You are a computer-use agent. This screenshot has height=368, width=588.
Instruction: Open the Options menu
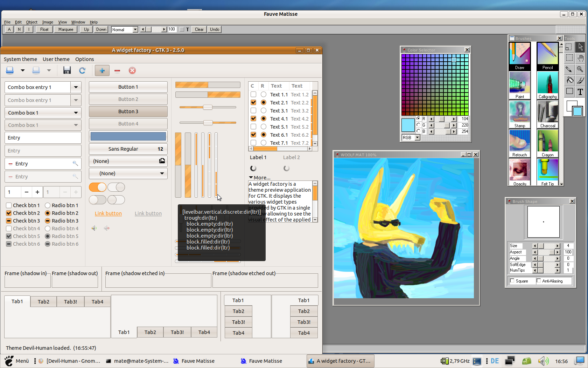point(85,59)
